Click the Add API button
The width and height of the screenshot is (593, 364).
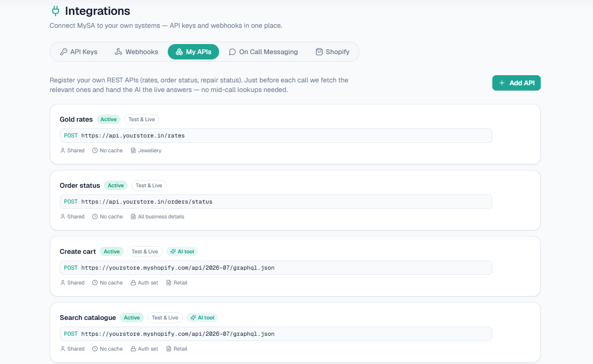516,83
